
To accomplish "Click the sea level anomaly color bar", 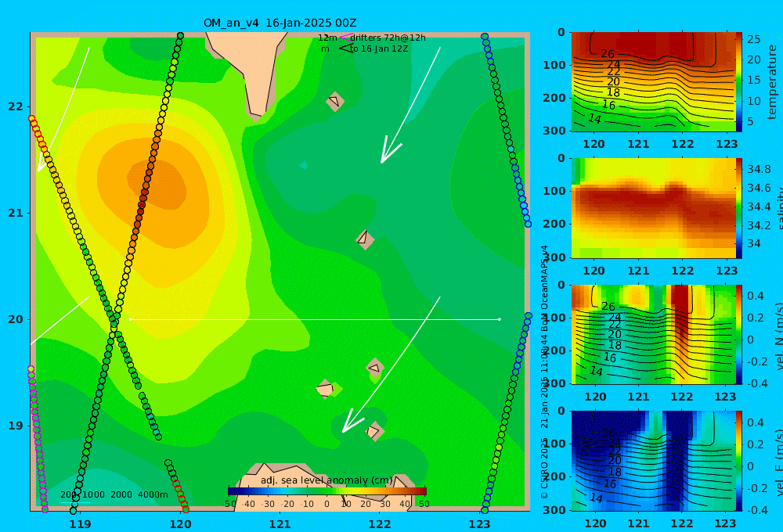I will (327, 491).
